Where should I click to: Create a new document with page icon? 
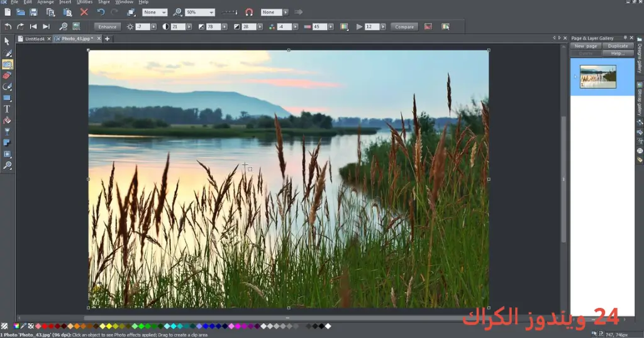(8, 13)
